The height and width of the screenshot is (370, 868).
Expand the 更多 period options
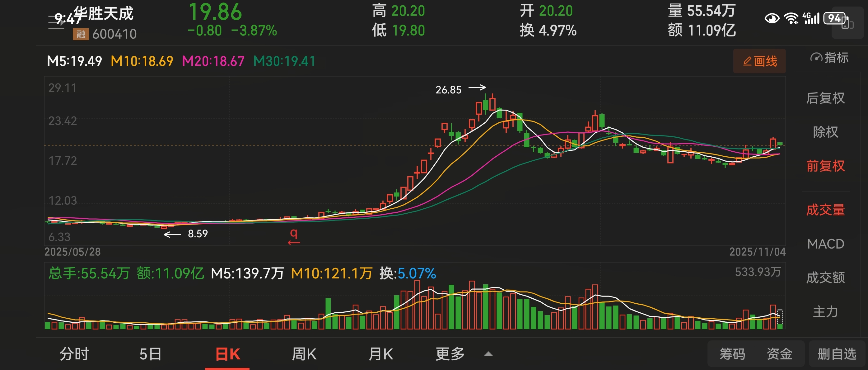(x=450, y=354)
